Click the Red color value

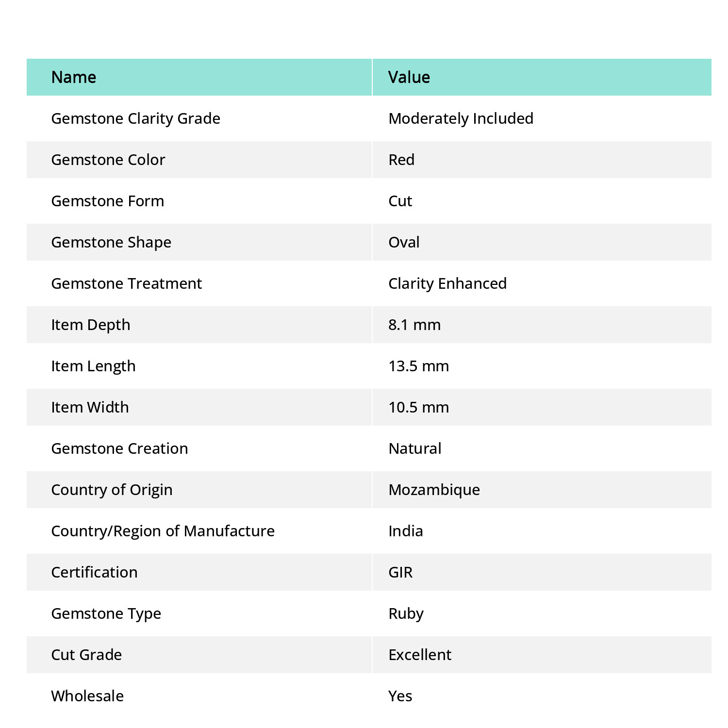click(x=401, y=160)
